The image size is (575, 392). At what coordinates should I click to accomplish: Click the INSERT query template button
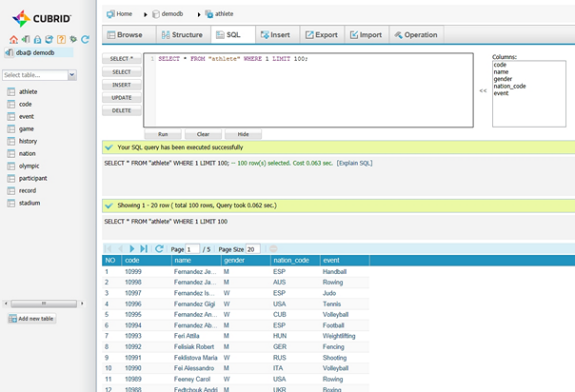122,85
